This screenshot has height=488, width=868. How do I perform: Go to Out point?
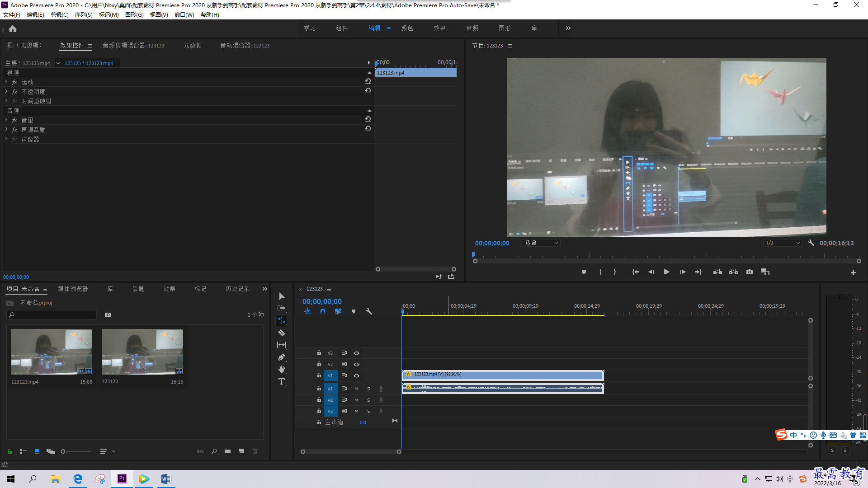pos(698,272)
